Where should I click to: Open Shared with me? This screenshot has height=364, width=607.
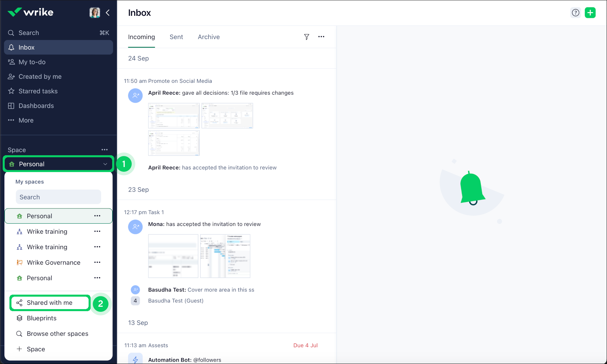coord(50,303)
